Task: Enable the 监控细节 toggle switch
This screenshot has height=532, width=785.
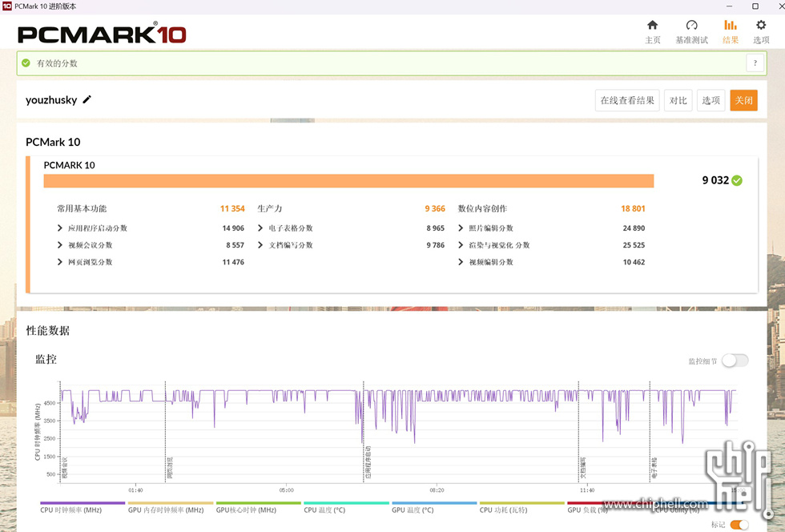Action: [x=735, y=361]
